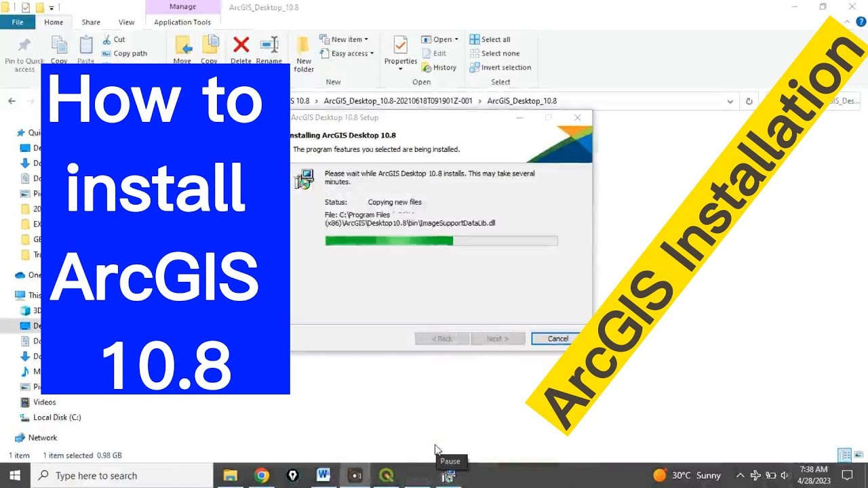Click the Copy to folder icon

(x=210, y=46)
